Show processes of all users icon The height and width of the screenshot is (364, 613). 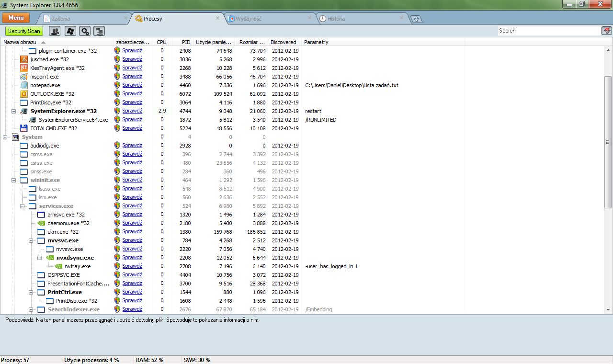tap(55, 31)
